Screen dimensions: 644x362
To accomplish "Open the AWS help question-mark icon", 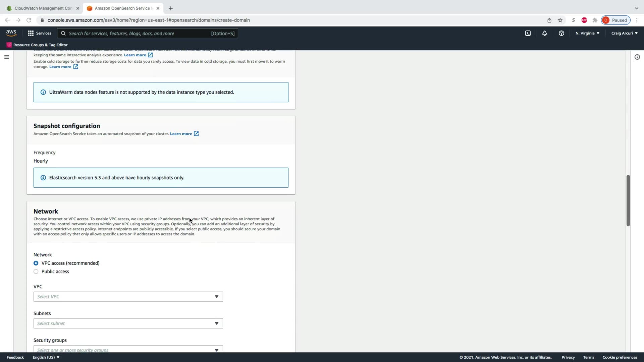I will pyautogui.click(x=561, y=33).
